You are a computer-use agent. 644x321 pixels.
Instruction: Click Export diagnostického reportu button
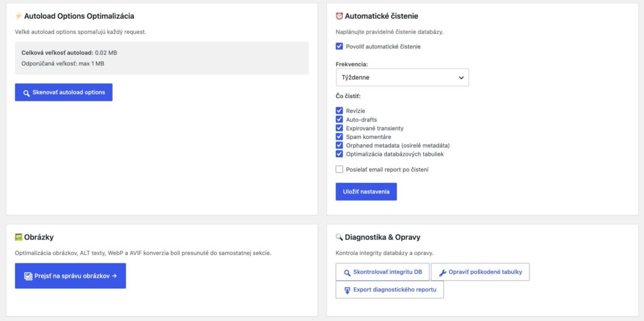[390, 290]
